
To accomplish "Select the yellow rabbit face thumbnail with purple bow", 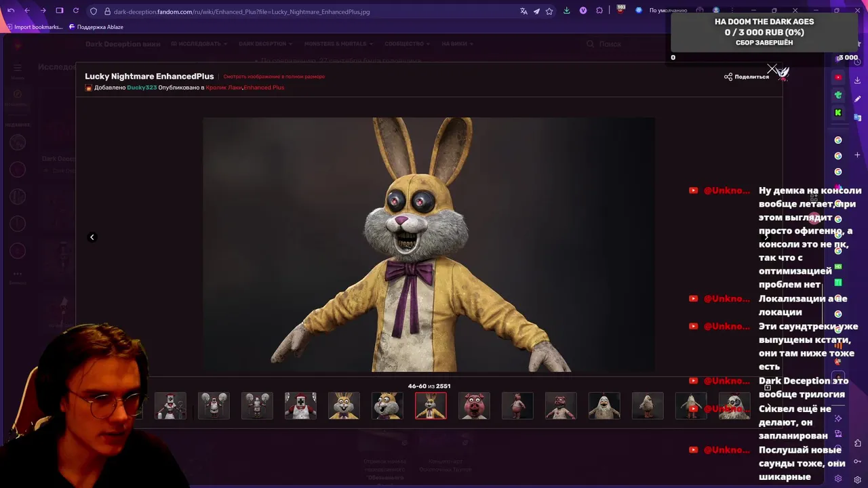I will [344, 406].
